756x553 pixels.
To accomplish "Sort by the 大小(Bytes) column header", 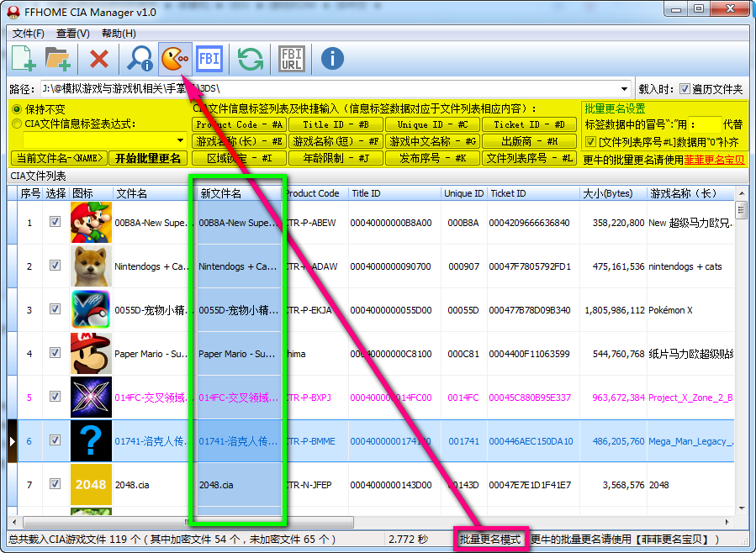I will (x=613, y=193).
